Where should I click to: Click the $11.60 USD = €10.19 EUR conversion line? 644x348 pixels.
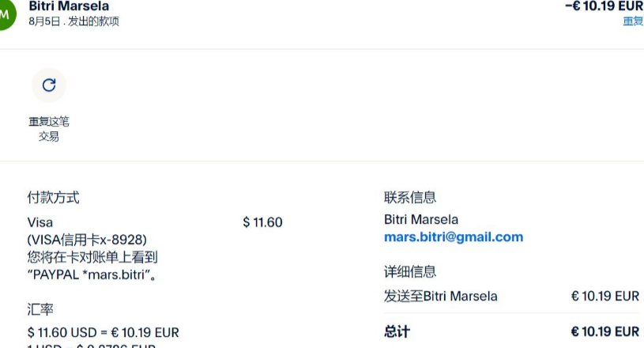(x=103, y=332)
